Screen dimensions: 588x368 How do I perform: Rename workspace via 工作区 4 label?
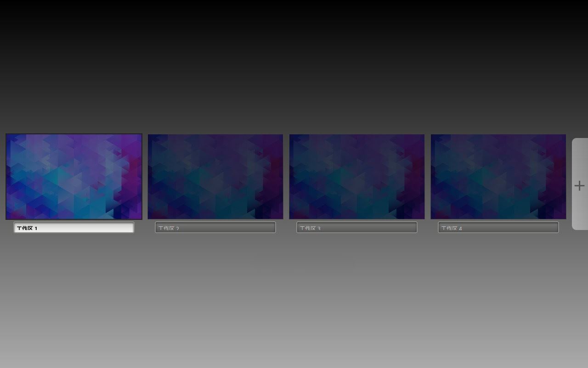(x=498, y=228)
